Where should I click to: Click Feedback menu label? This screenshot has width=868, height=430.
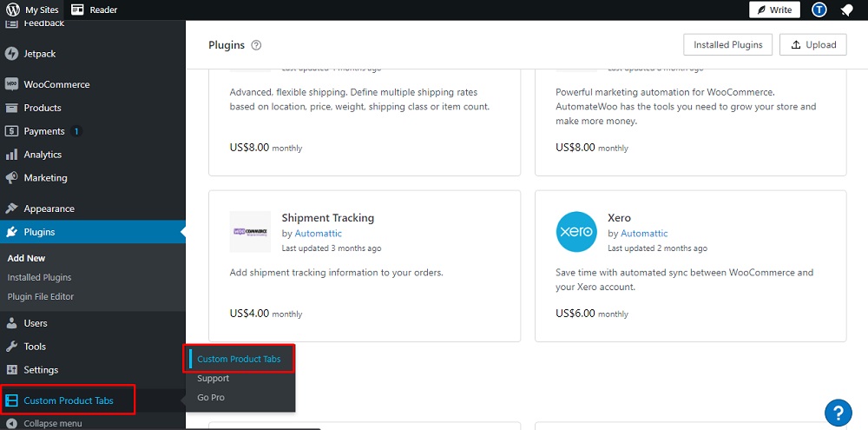(43, 23)
